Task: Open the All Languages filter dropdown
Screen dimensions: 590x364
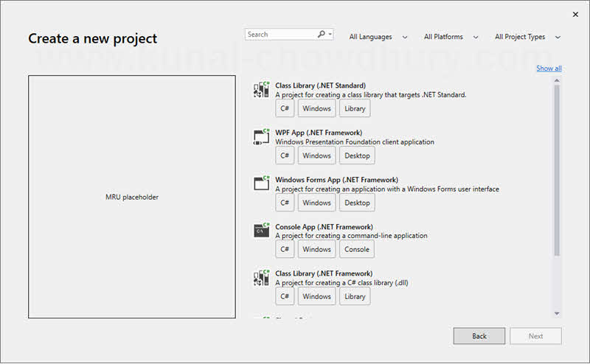Action: (x=378, y=37)
